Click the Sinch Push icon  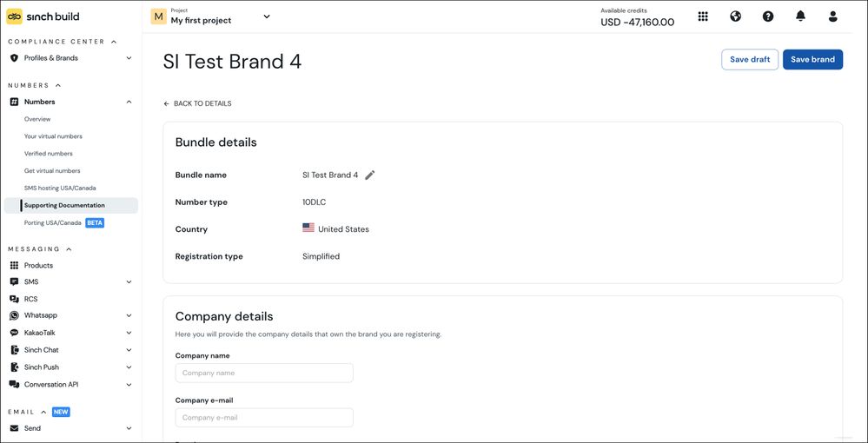coord(15,367)
